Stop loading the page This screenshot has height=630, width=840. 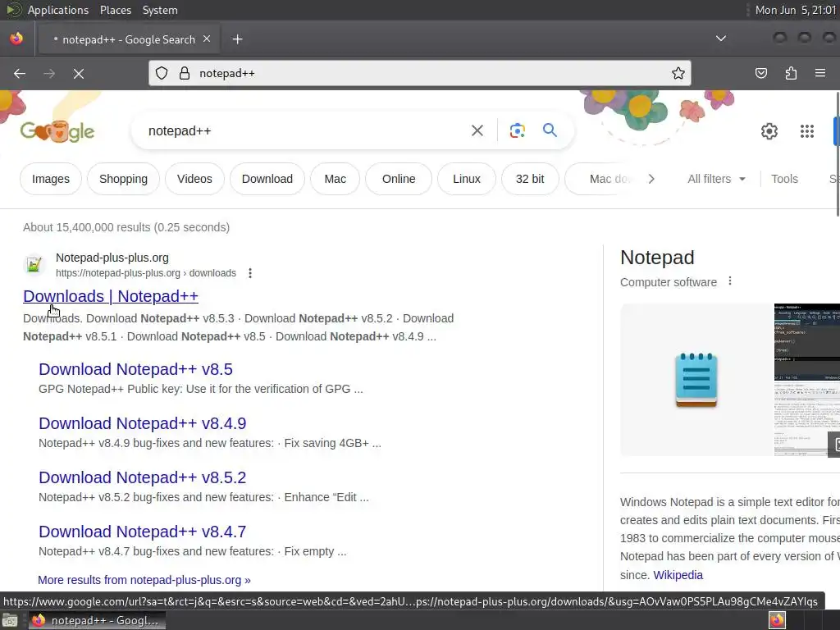coord(79,73)
